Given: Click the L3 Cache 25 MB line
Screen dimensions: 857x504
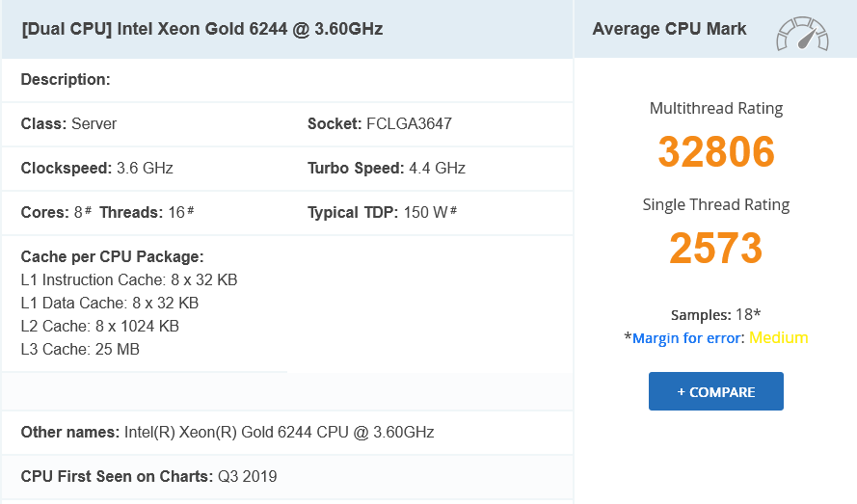Looking at the screenshot, I should (80, 349).
